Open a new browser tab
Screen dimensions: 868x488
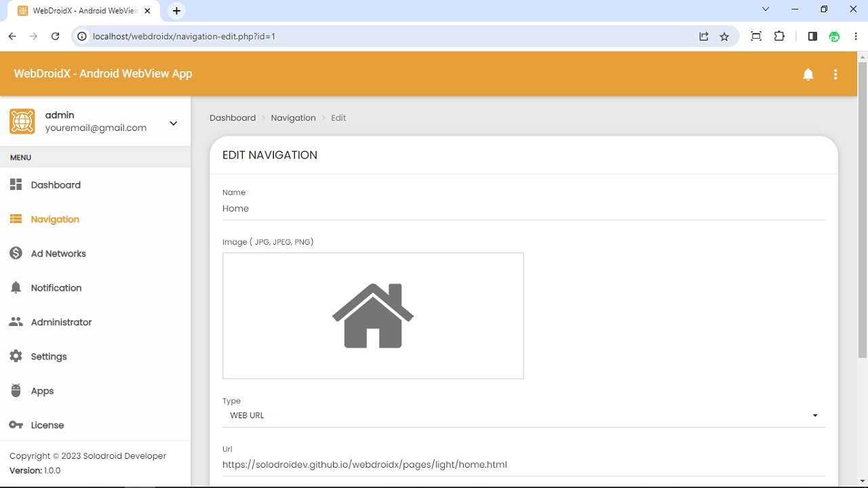click(x=176, y=11)
